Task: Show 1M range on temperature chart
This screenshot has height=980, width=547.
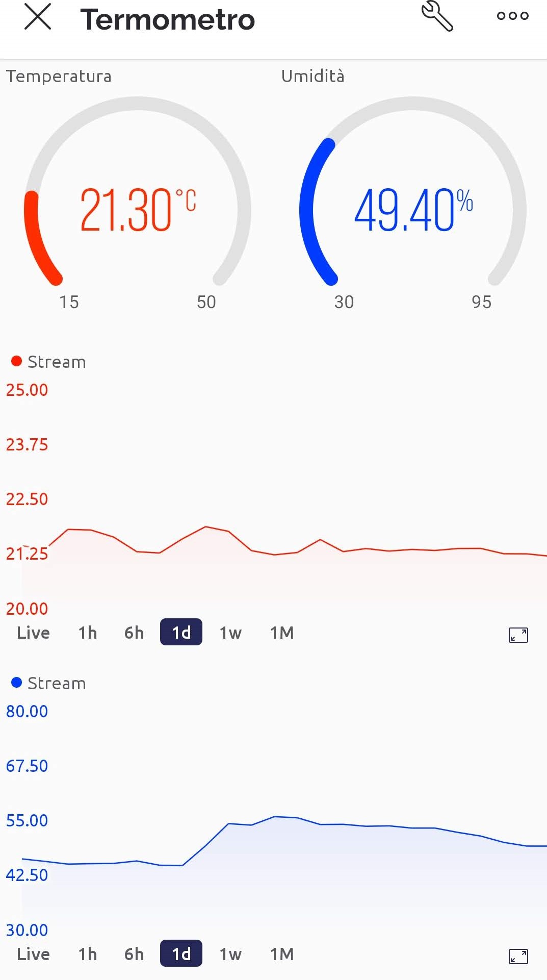Action: tap(282, 633)
